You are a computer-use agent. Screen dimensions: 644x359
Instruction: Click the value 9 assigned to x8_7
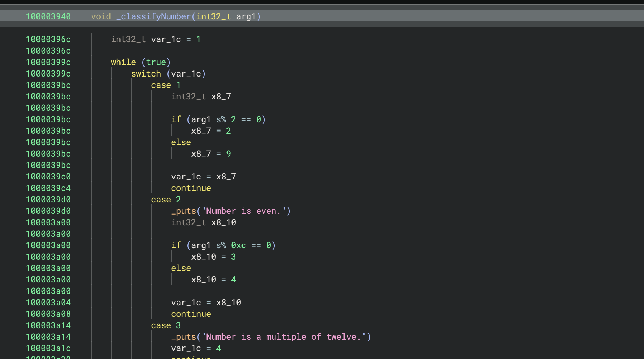point(229,154)
